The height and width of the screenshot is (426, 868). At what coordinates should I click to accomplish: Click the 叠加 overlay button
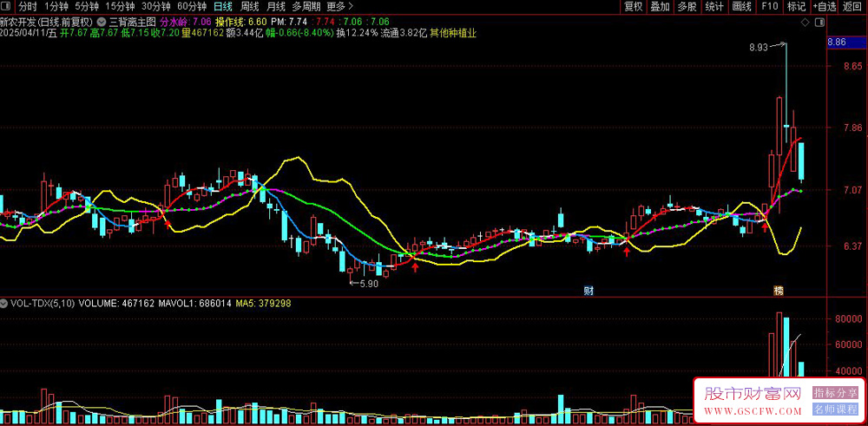[660, 7]
